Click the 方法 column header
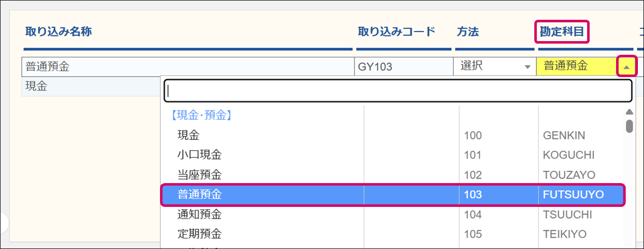Screen dimensions: 644x249 (x=467, y=32)
